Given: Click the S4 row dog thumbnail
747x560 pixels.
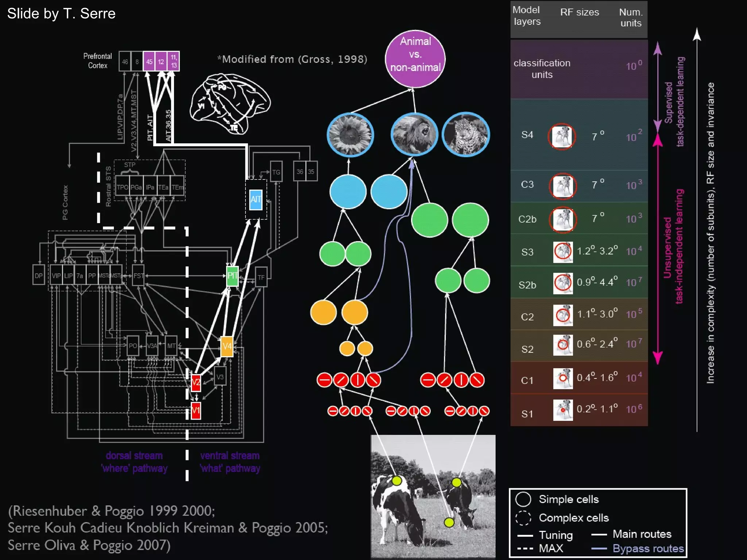Looking at the screenshot, I should point(562,136).
